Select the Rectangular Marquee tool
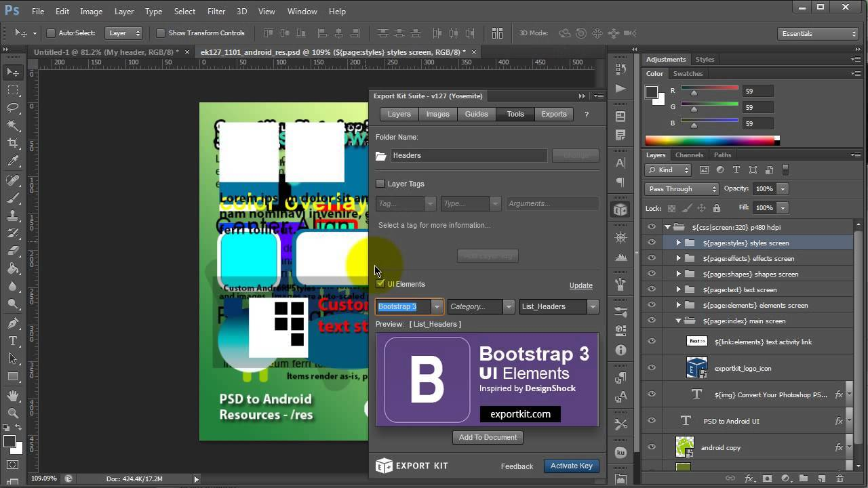868x488 pixels. (13, 90)
